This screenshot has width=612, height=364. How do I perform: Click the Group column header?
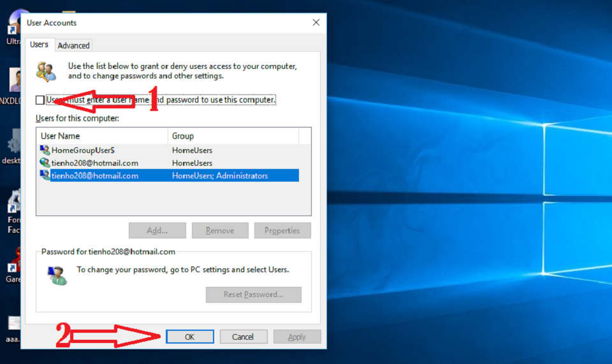point(233,136)
